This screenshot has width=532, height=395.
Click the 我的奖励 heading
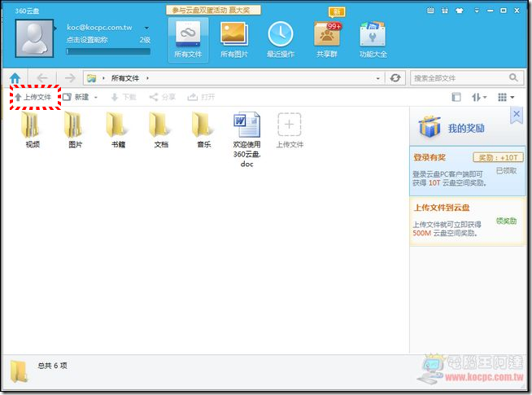(466, 129)
